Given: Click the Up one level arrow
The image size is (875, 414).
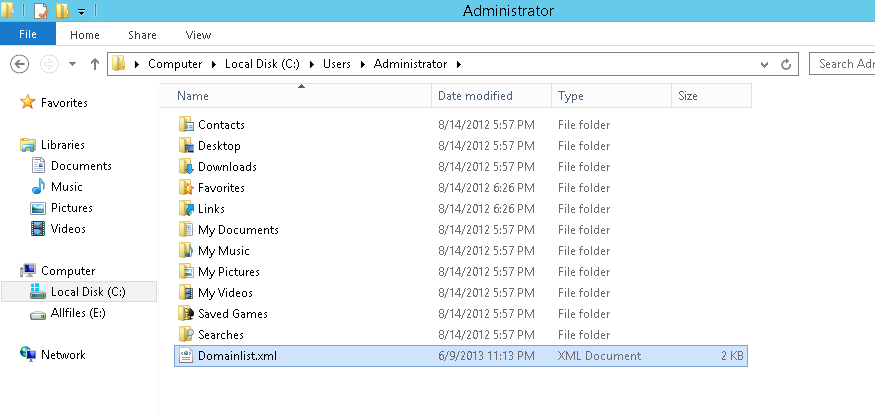Looking at the screenshot, I should (x=94, y=64).
